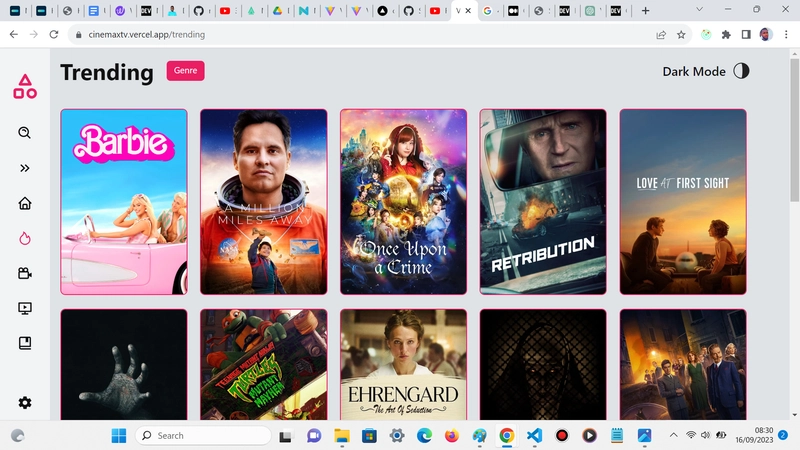Screen dimensions: 800x450
Task: Open TV shows via monitor icon
Action: coord(24,308)
